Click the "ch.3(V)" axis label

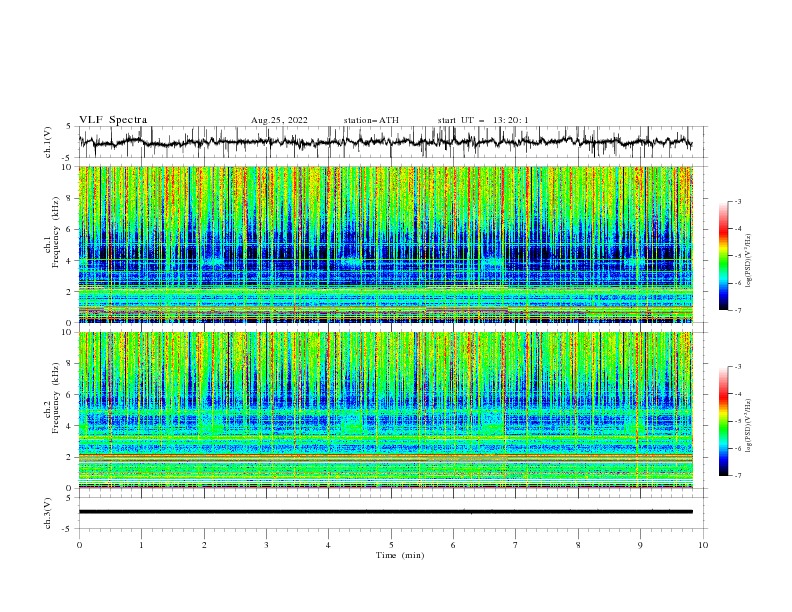(x=48, y=513)
